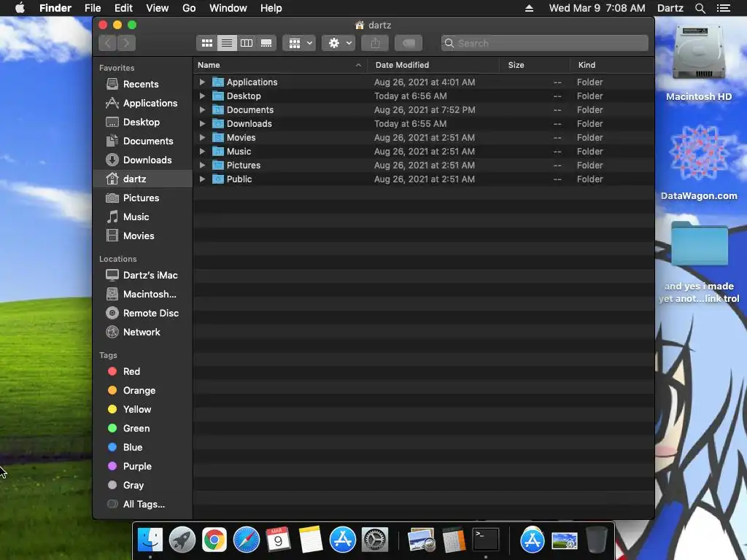Select Remote Disc under Locations

tap(142, 313)
